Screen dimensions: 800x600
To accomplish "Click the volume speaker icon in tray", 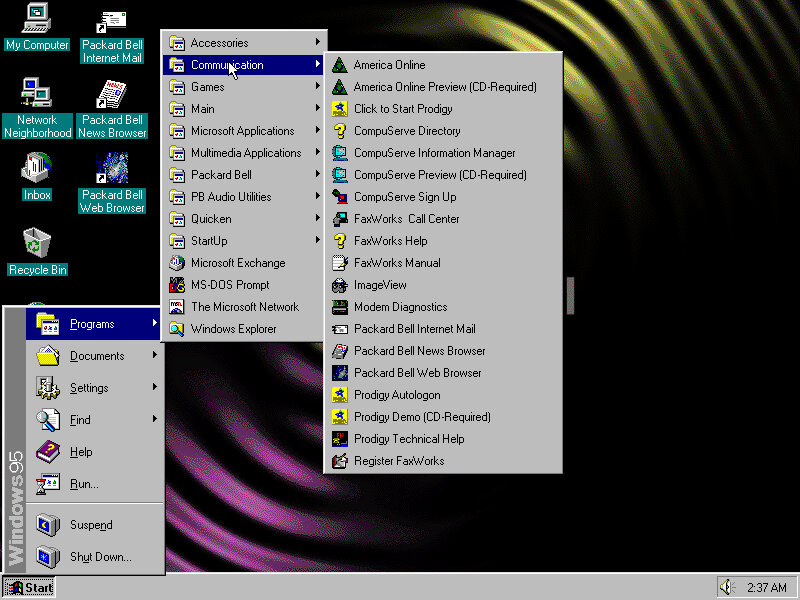I will 727,587.
